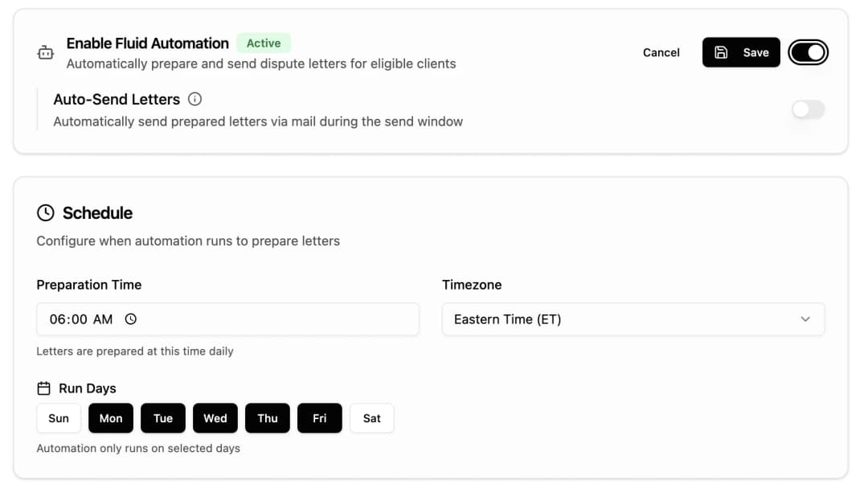The image size is (868, 489).
Task: Deselect Wed from run days
Action: tap(215, 418)
